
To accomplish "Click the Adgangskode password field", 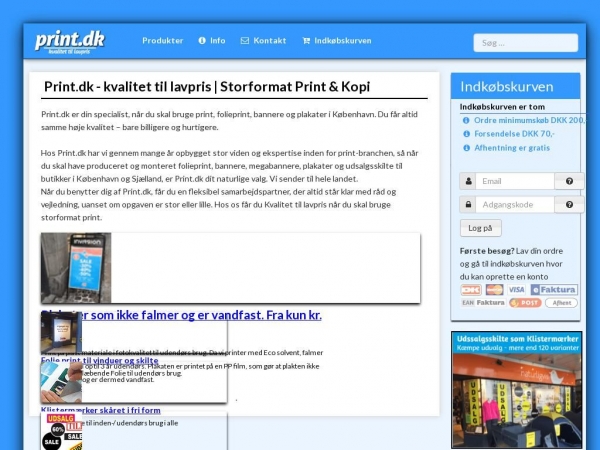I will click(x=515, y=205).
